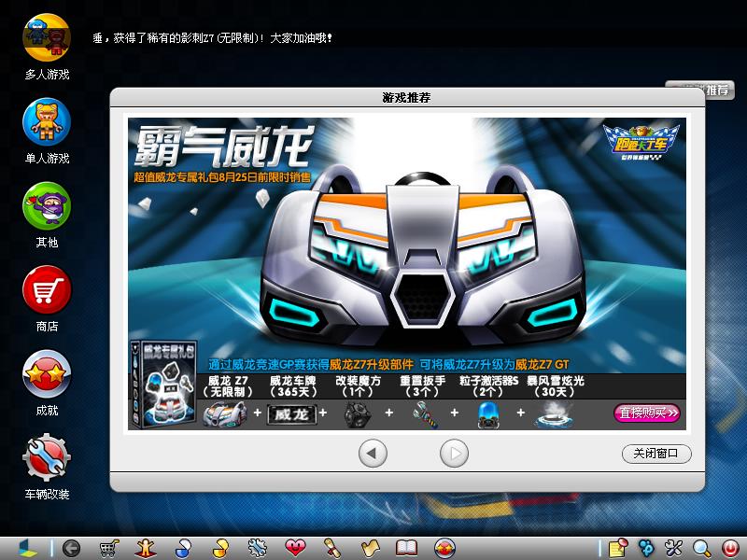Click the magnifying glass search icon

702,549
